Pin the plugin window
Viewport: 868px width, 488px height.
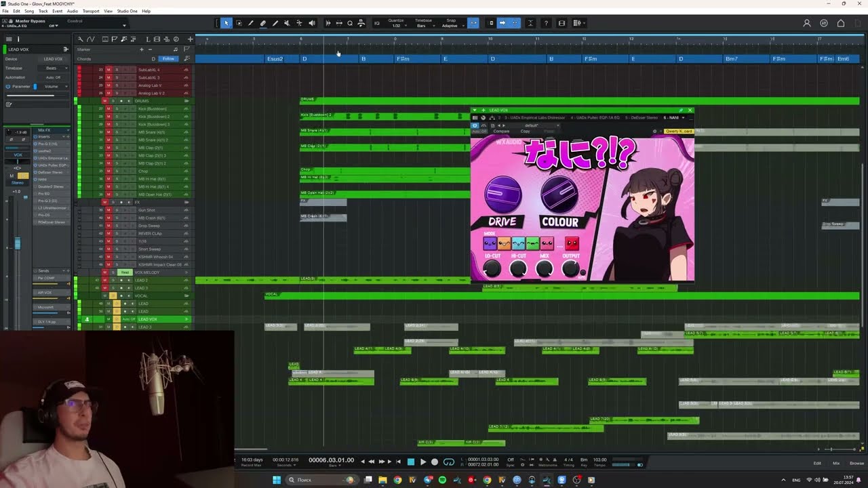click(682, 110)
